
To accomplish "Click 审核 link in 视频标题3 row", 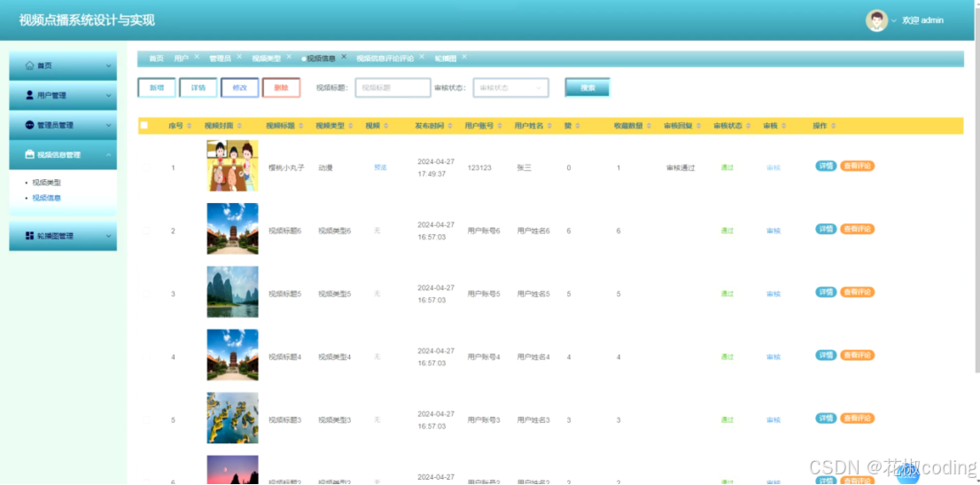I will (774, 420).
